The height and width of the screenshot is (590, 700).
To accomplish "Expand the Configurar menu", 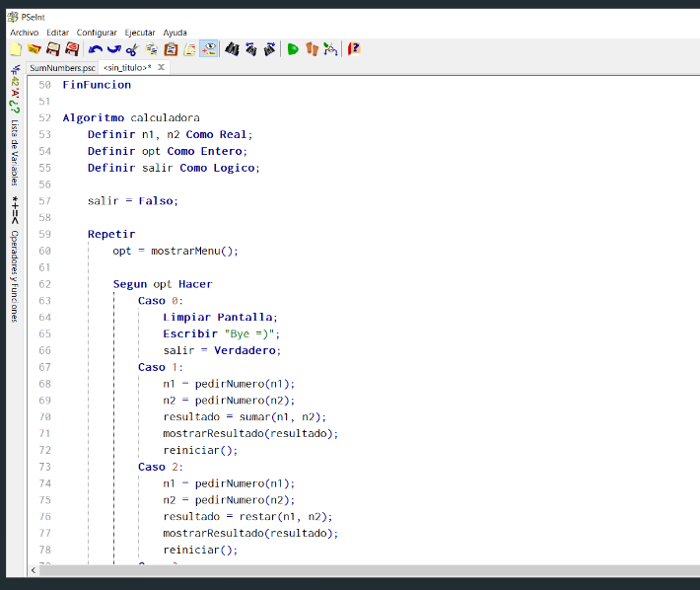I will 97,33.
